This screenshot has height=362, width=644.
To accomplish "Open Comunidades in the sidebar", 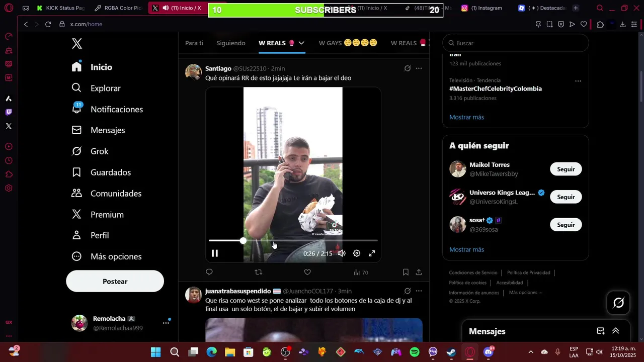I will coord(107,194).
